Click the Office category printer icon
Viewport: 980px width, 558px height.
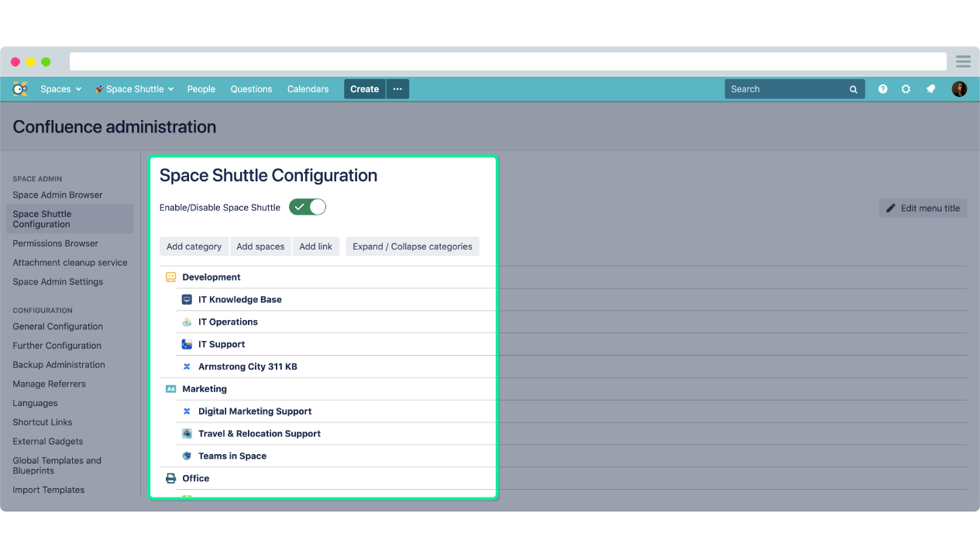[171, 478]
